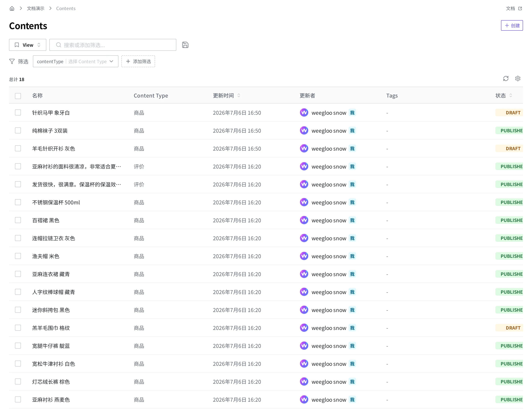Viewport: 532px width, 411px height.
Task: Sort by 状态 column arrows
Action: pyautogui.click(x=511, y=95)
